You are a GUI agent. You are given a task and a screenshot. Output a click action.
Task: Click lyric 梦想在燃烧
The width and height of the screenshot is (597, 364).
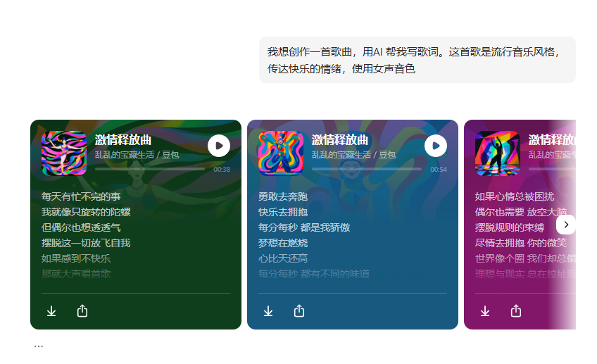pyautogui.click(x=283, y=243)
